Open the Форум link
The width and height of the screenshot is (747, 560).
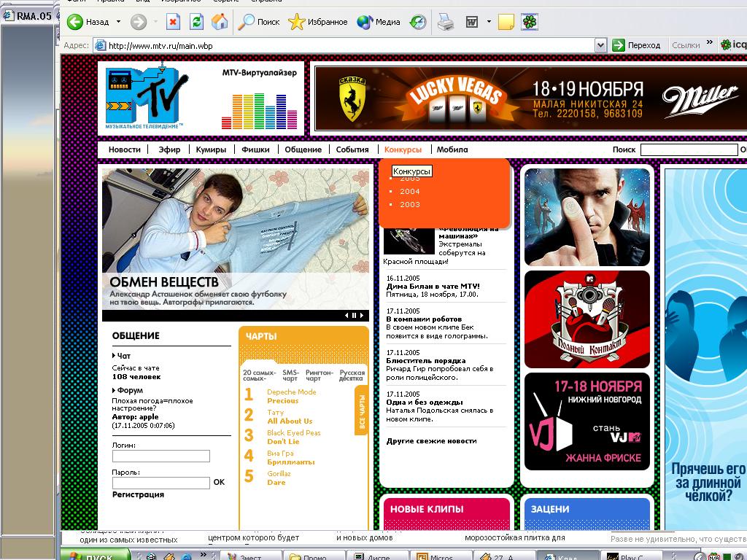(130, 391)
